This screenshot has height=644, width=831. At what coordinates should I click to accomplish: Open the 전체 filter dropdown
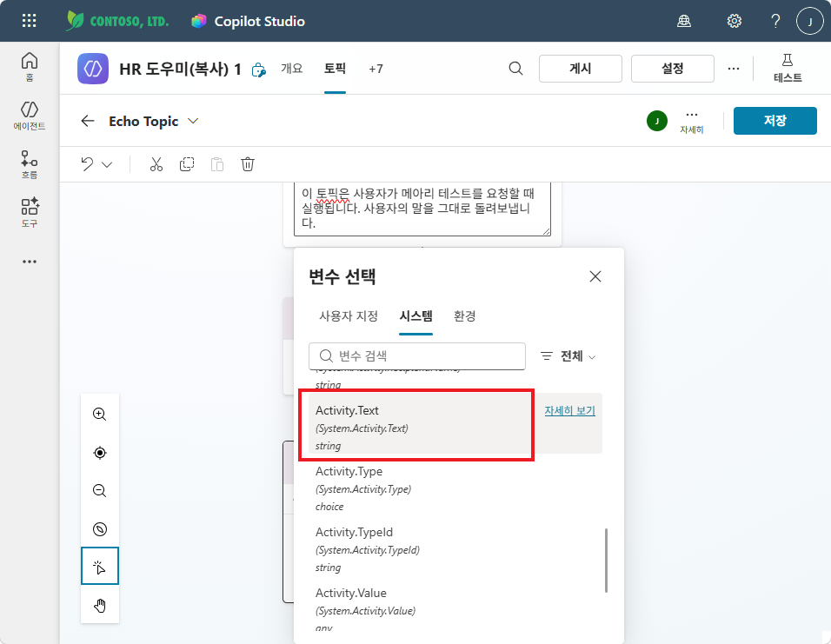point(568,356)
